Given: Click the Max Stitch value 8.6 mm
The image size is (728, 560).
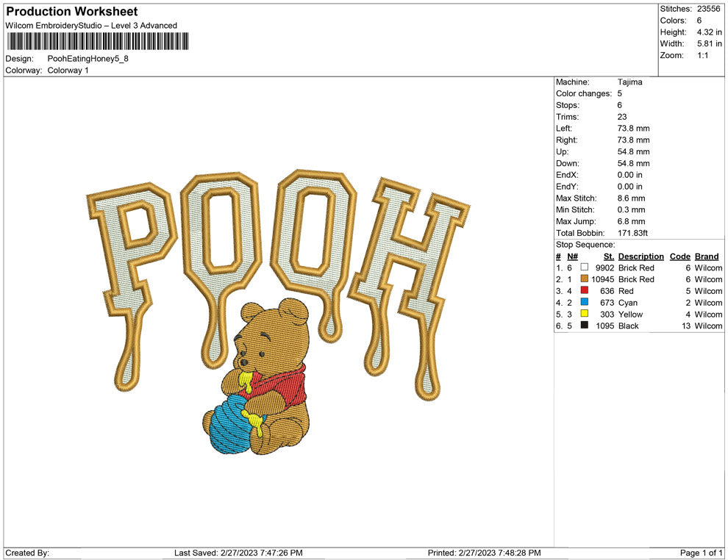Looking at the screenshot, I should [x=631, y=198].
